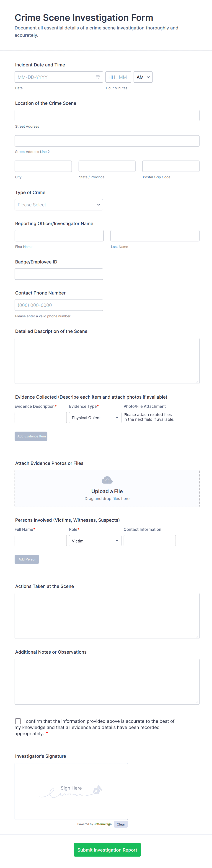Open the calendar date picker icon
This screenshot has width=212, height=868.
point(98,77)
